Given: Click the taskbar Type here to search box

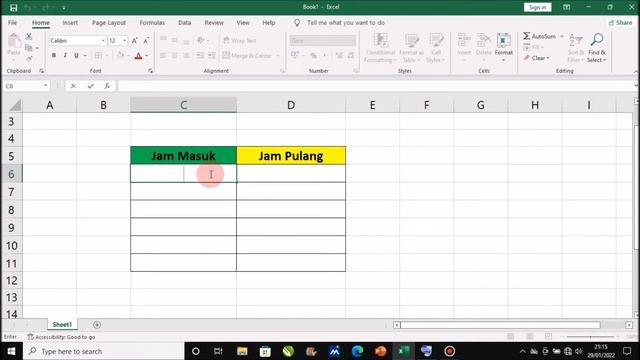Looking at the screenshot, I should click(x=104, y=351).
